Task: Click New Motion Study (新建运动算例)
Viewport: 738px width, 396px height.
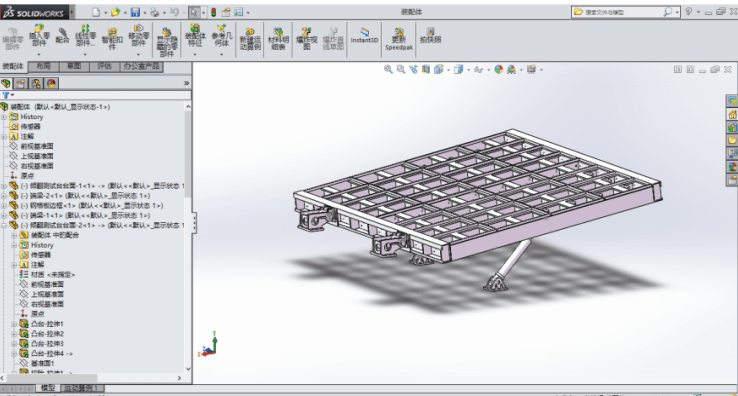Action: (x=250, y=40)
